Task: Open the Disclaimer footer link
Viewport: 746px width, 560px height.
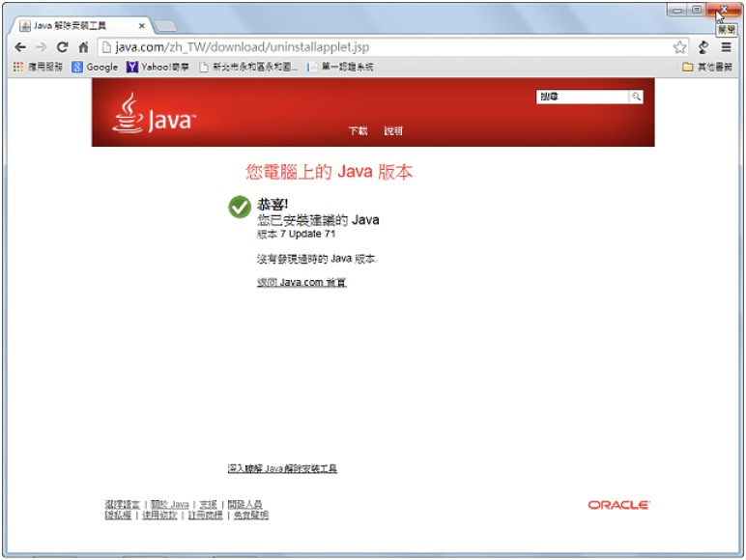Action: 250,516
